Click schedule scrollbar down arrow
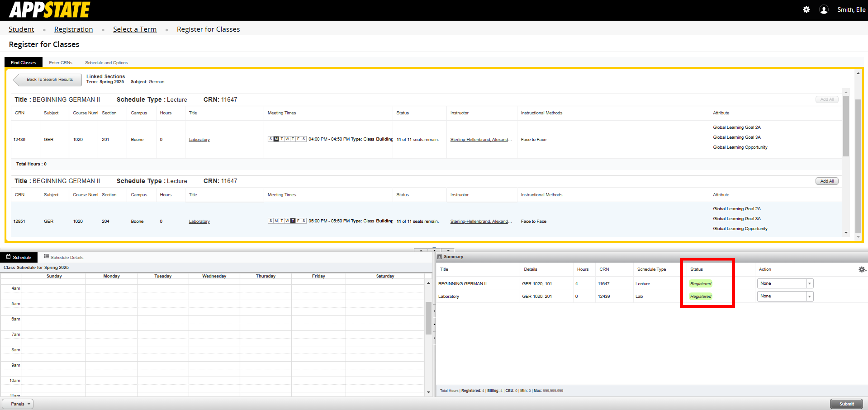Viewport: 868px width, 410px height. pos(428,392)
